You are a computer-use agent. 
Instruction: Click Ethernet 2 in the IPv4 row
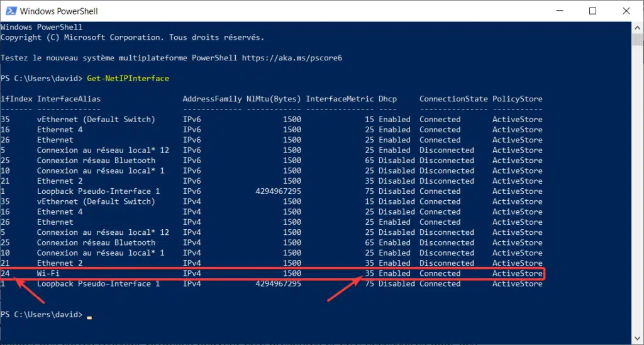(x=60, y=263)
